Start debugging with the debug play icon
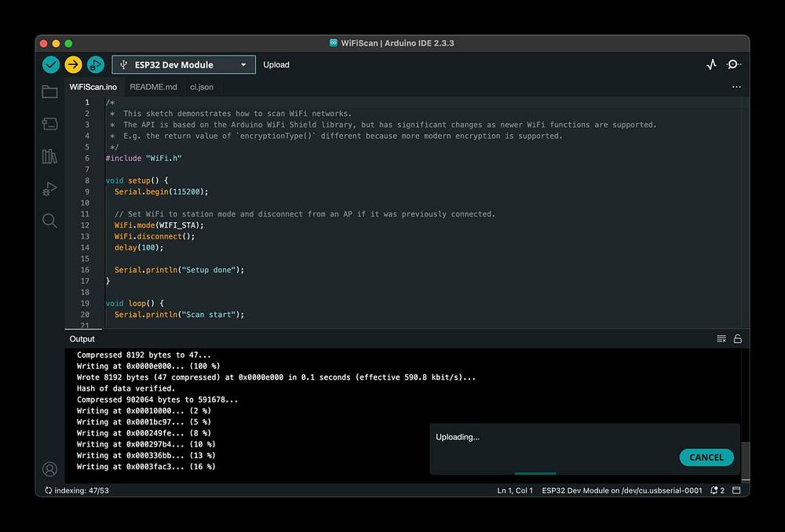 (x=96, y=64)
